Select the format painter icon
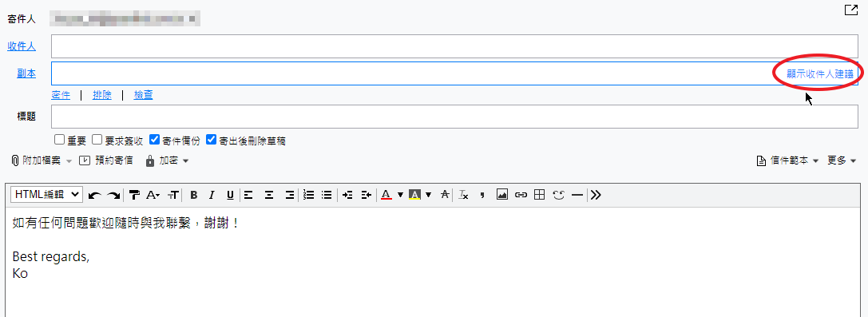Viewport: 868px width, 317px height. [134, 195]
